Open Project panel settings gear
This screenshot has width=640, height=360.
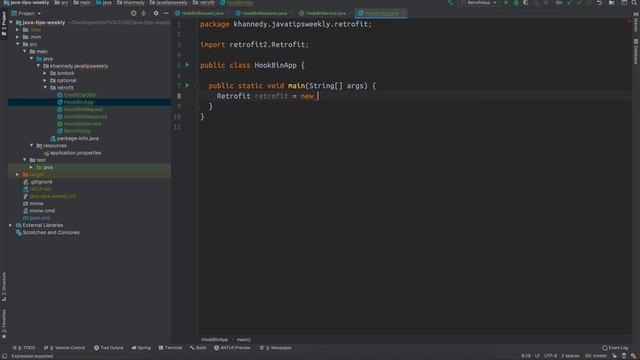coord(156,13)
